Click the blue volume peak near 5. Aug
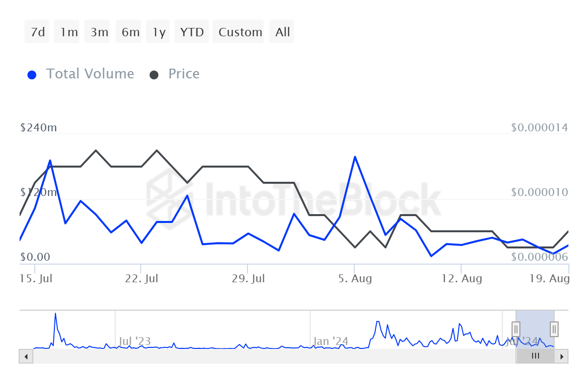 (354, 157)
